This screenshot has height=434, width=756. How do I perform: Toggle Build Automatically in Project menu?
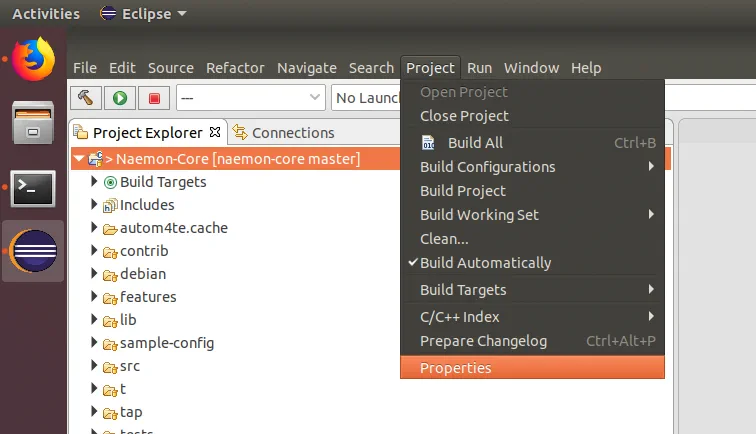tap(532, 263)
